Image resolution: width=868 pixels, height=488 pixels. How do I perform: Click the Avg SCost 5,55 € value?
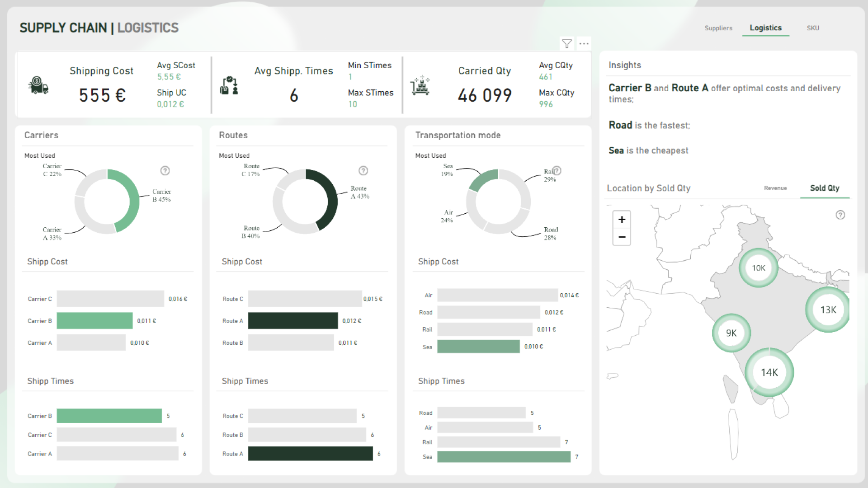[169, 77]
